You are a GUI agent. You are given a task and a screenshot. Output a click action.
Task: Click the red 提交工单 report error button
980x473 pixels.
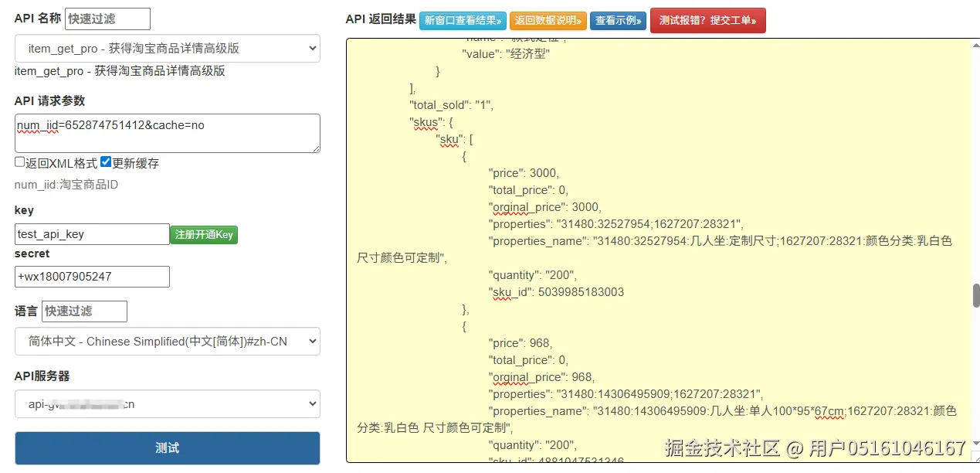tap(707, 20)
